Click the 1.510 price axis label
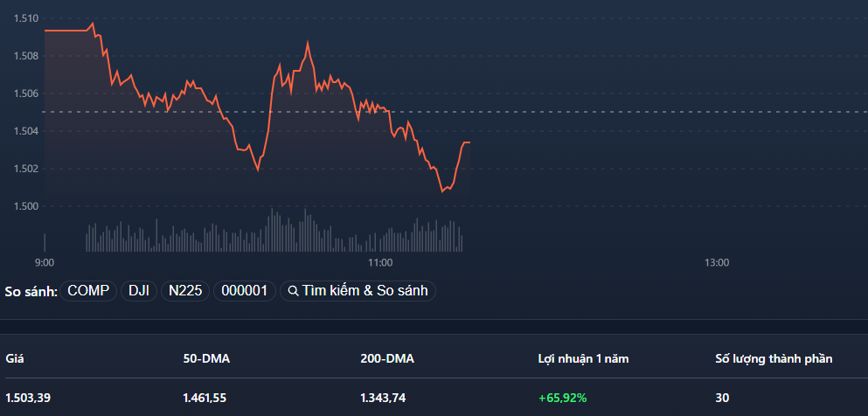This screenshot has width=868, height=416. (x=26, y=18)
